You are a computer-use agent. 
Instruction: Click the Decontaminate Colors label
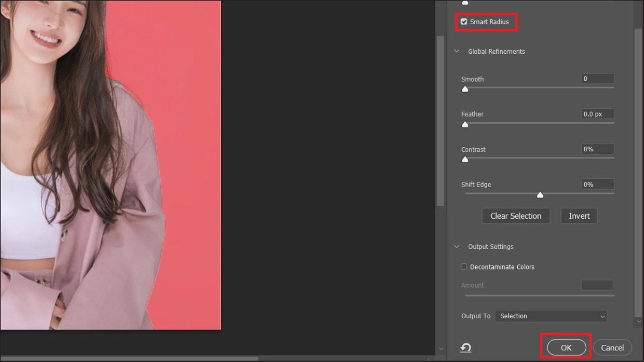[x=502, y=267]
